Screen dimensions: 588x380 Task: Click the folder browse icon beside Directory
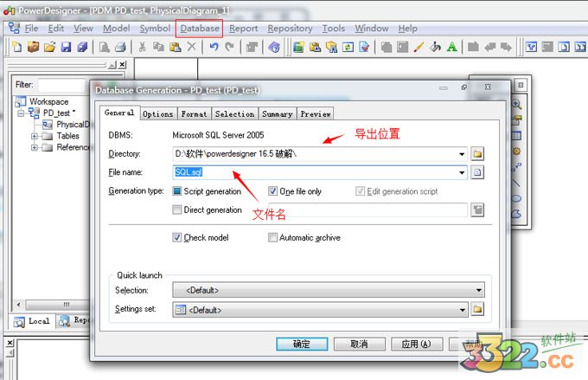tap(477, 153)
